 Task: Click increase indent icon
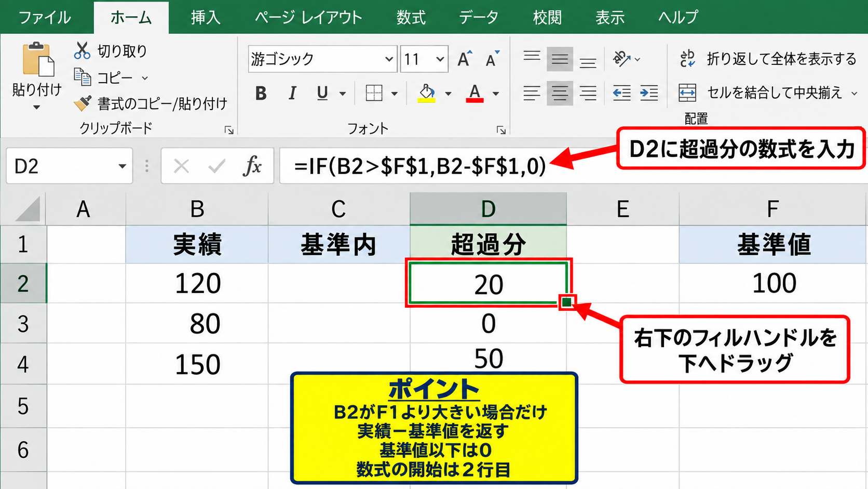click(x=649, y=94)
